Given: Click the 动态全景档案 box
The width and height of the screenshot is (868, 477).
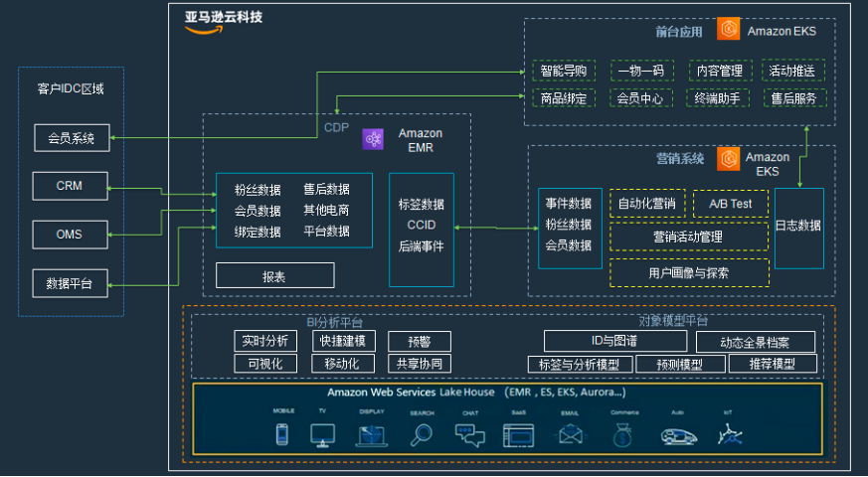Looking at the screenshot, I should tap(756, 342).
